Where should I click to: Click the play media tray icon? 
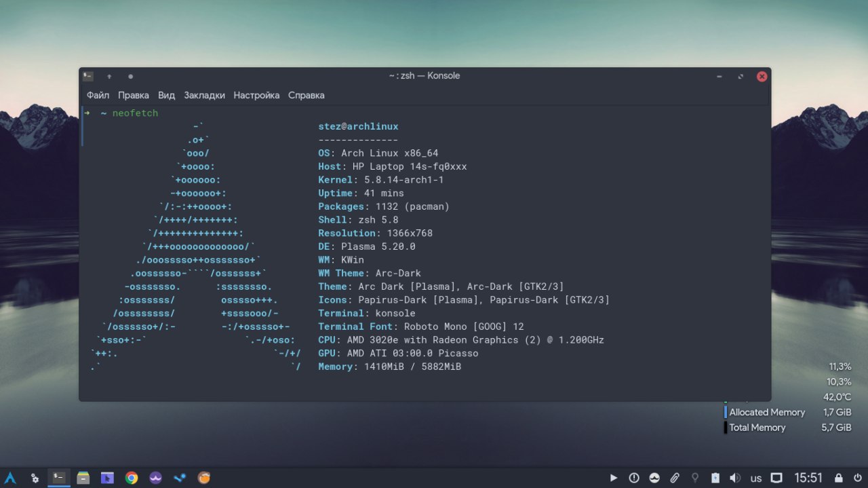614,478
